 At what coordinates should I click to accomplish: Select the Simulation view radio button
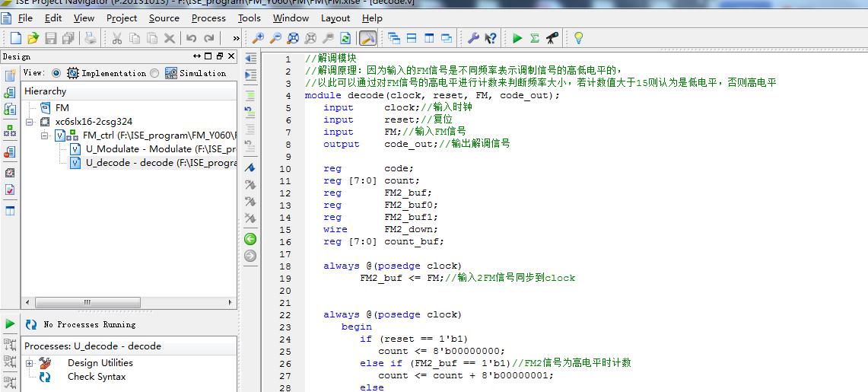[x=154, y=73]
